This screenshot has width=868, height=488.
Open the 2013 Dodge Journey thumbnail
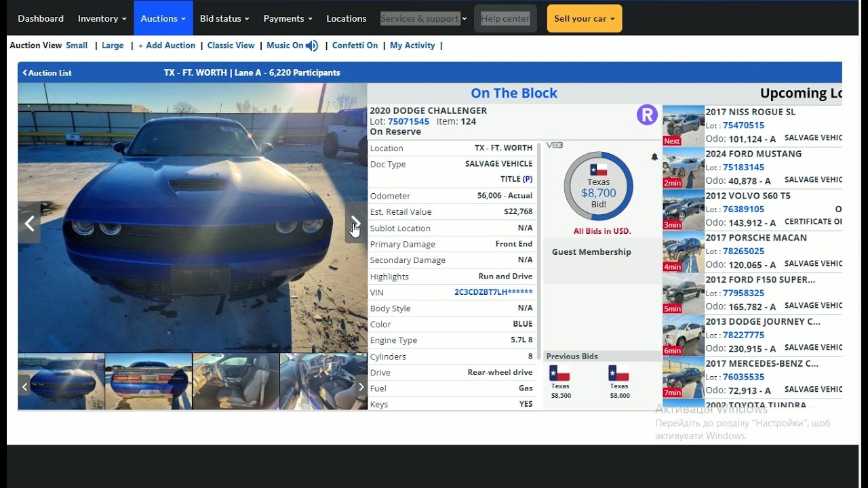[x=684, y=336]
